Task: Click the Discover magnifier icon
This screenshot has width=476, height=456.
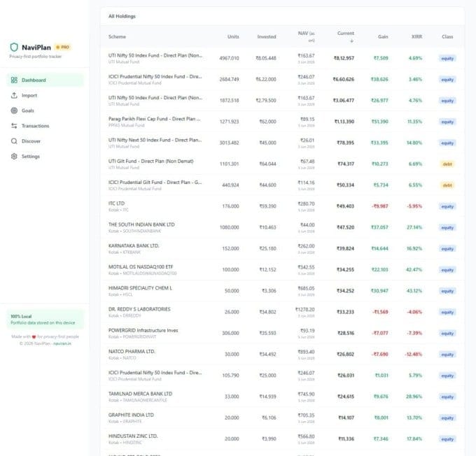Action: (x=14, y=141)
